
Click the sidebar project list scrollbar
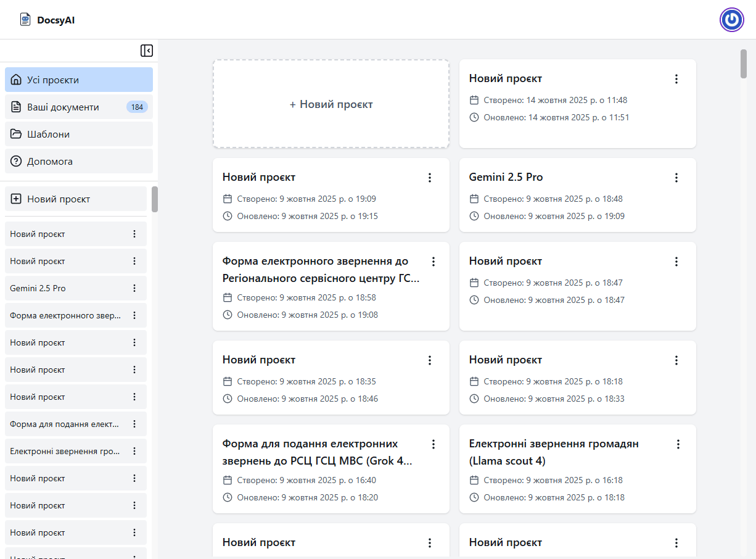point(155,199)
